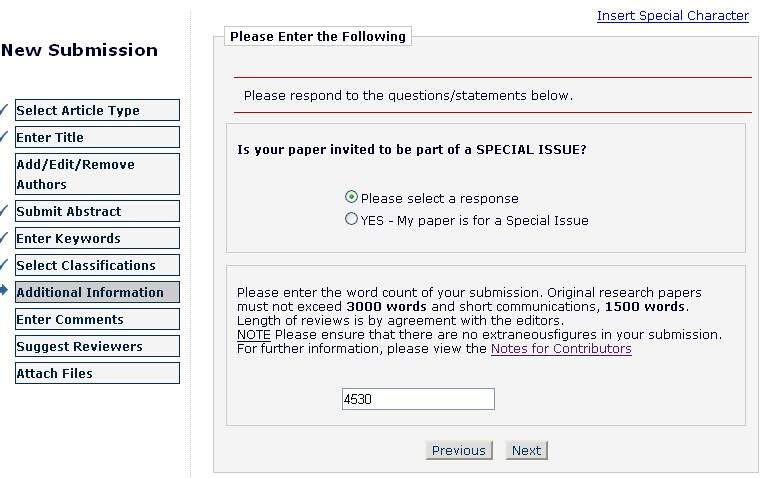Go to Select Article Type step

click(x=97, y=110)
